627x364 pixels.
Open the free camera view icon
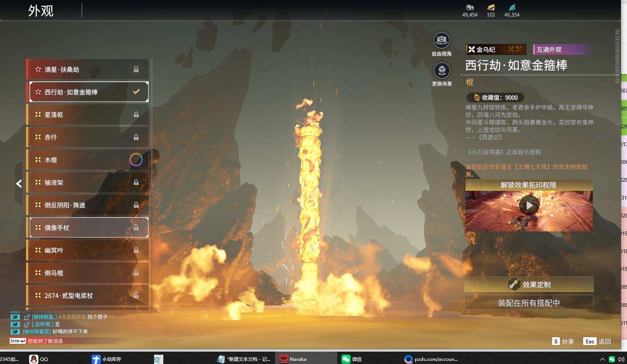tap(442, 40)
